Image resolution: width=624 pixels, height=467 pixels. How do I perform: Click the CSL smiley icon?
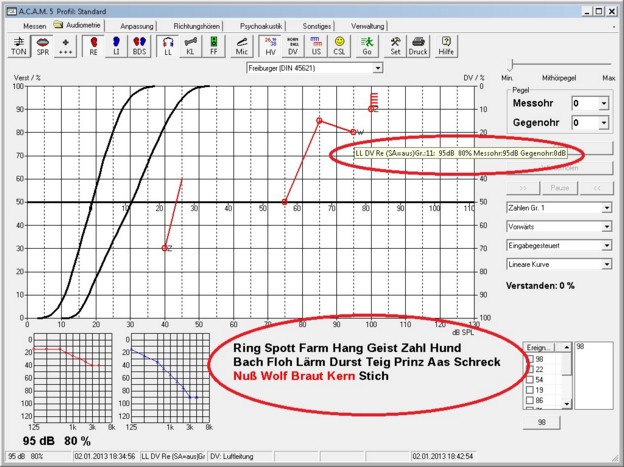pyautogui.click(x=339, y=46)
